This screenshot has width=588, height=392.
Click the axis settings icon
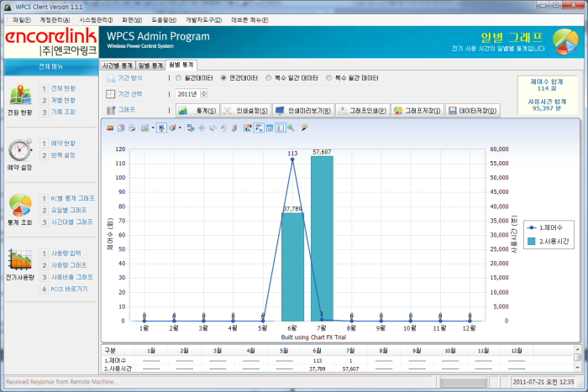pyautogui.click(x=248, y=128)
